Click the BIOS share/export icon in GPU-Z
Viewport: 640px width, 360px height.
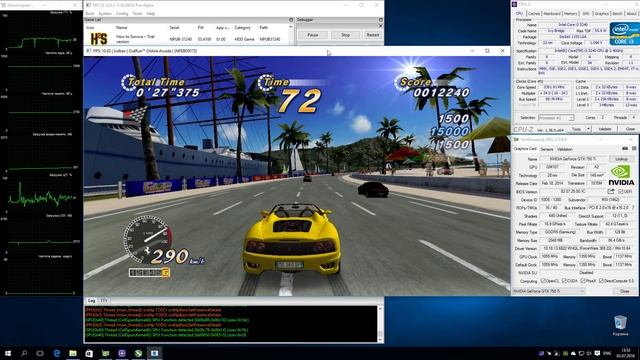click(611, 191)
